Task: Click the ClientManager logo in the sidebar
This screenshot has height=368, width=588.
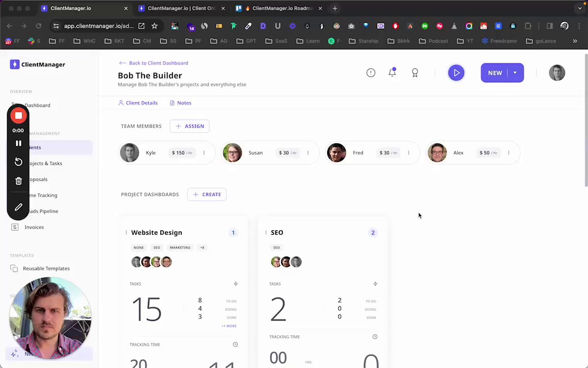Action: tap(37, 64)
